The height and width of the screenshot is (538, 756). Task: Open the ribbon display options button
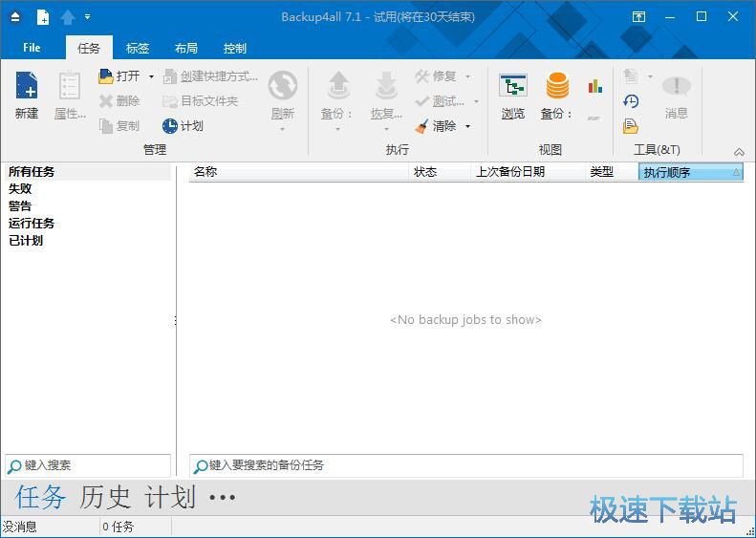[638, 17]
